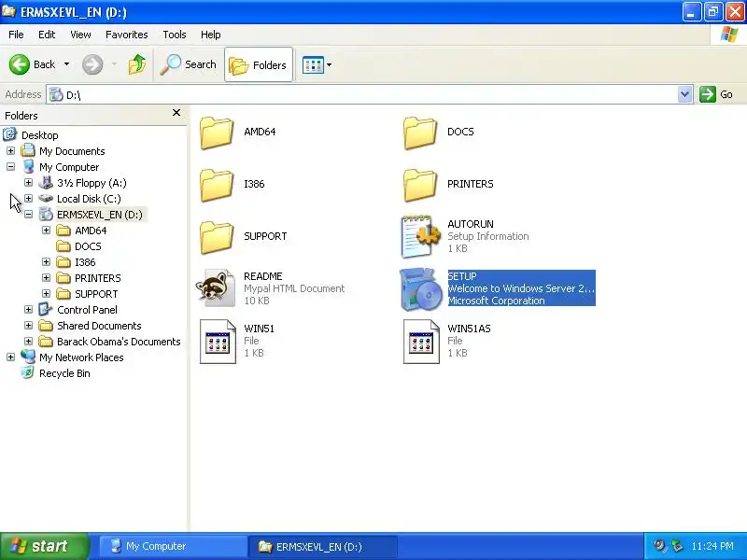Select SUPPORT label in folder tree

[96, 294]
